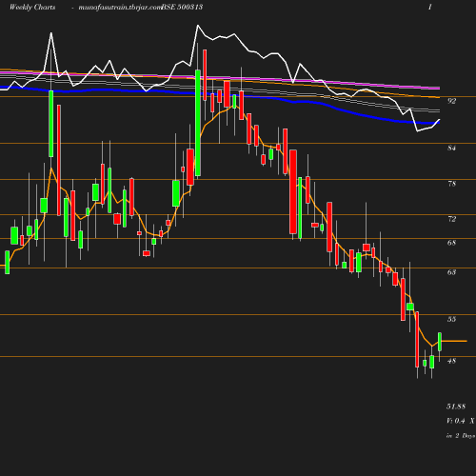Click the 'V: 0.4' volume value
The width and height of the screenshot is (476, 476).
[456, 421]
